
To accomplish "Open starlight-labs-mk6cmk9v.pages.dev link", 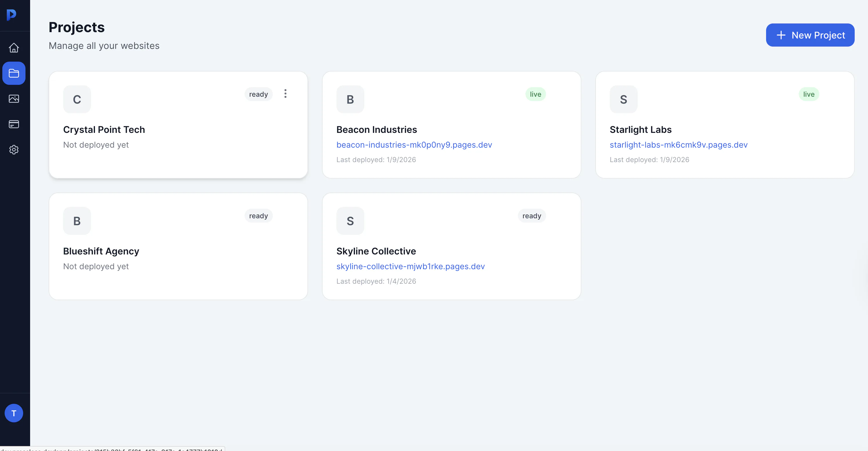I will pyautogui.click(x=679, y=145).
